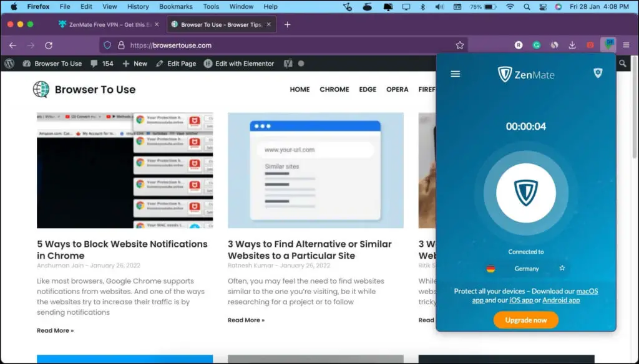
Task: Go forward to the next page
Action: click(x=31, y=45)
